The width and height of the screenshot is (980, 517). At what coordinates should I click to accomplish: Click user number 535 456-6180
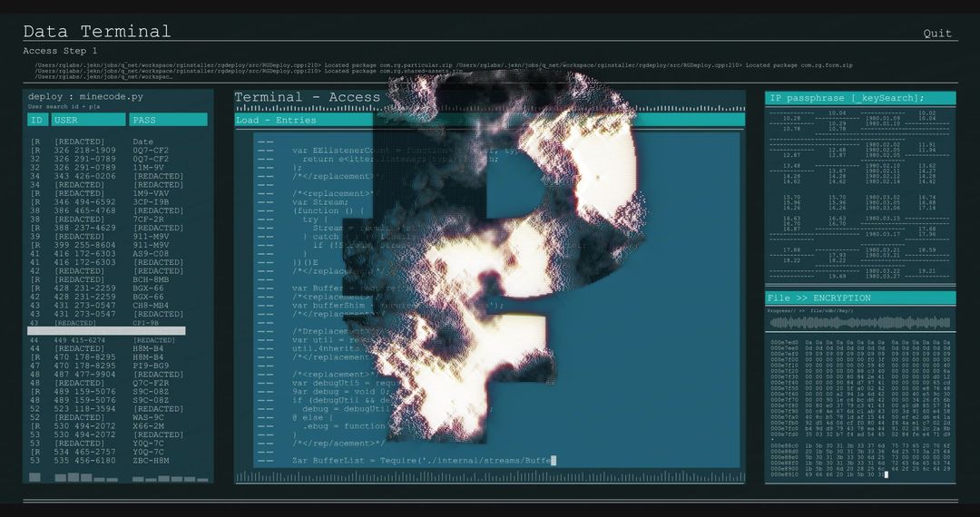(x=84, y=461)
